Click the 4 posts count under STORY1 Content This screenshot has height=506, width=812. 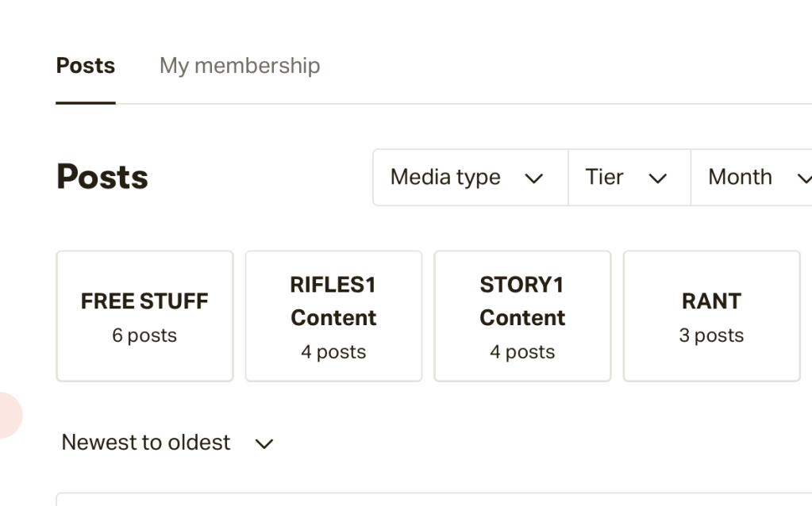pos(522,352)
